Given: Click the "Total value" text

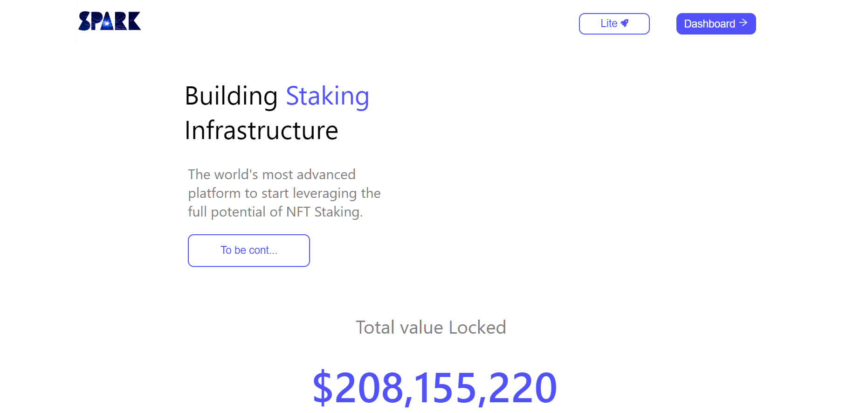Looking at the screenshot, I should point(399,328).
